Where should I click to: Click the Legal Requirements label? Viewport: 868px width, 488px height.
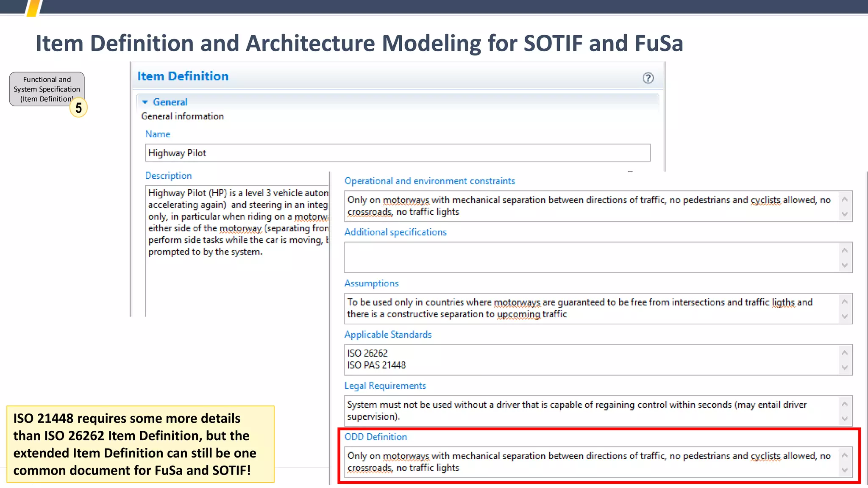click(x=385, y=386)
